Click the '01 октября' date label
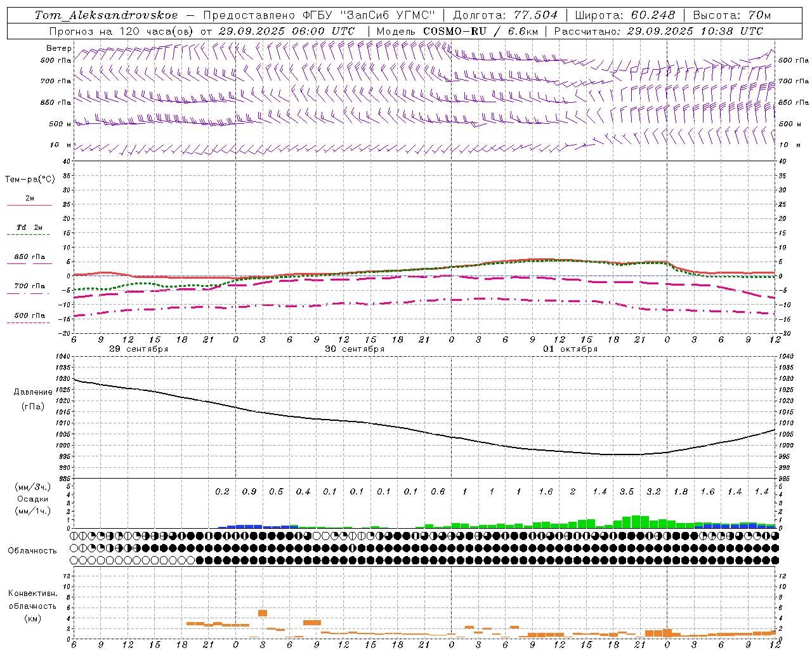 tap(570, 349)
